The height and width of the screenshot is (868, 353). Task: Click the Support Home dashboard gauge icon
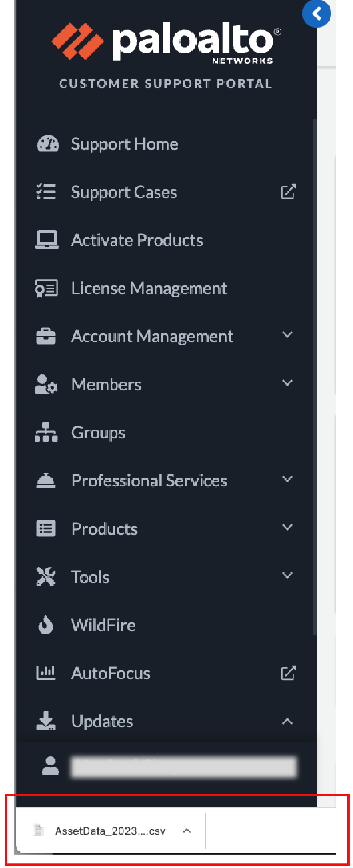(47, 144)
